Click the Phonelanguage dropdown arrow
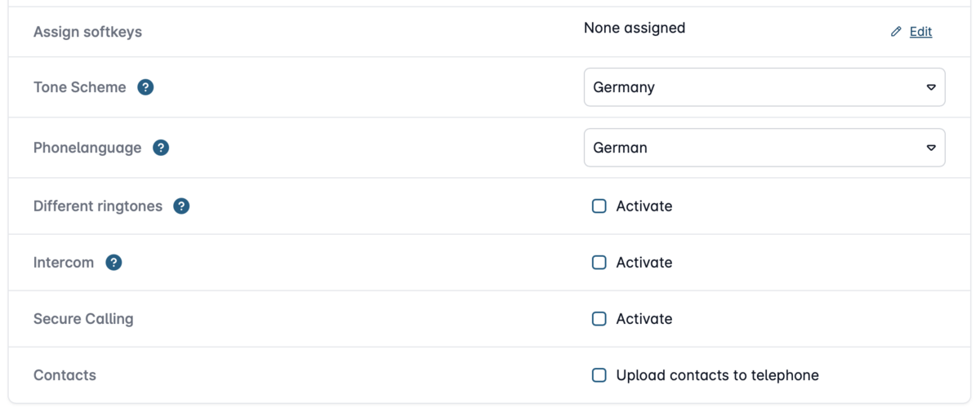 [931, 148]
